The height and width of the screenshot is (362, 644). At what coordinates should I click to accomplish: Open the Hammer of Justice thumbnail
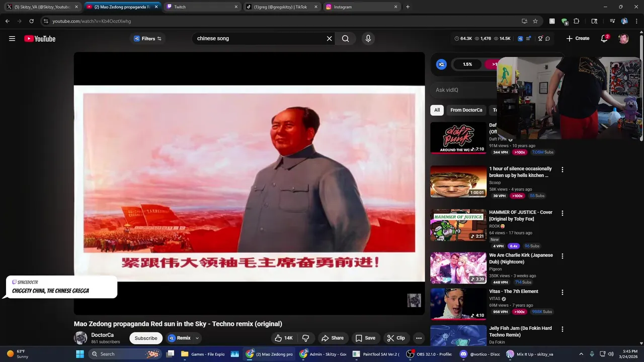point(458,225)
